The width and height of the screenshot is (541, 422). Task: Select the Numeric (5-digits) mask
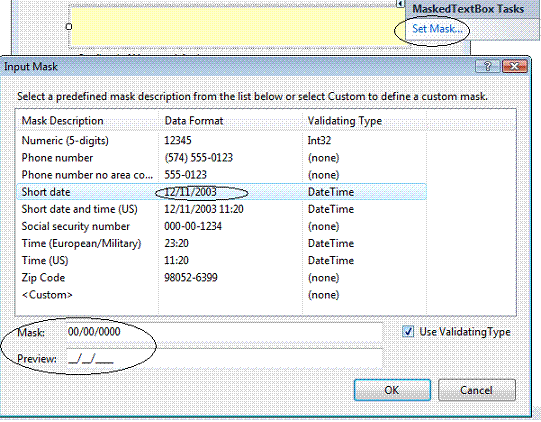[221, 140]
